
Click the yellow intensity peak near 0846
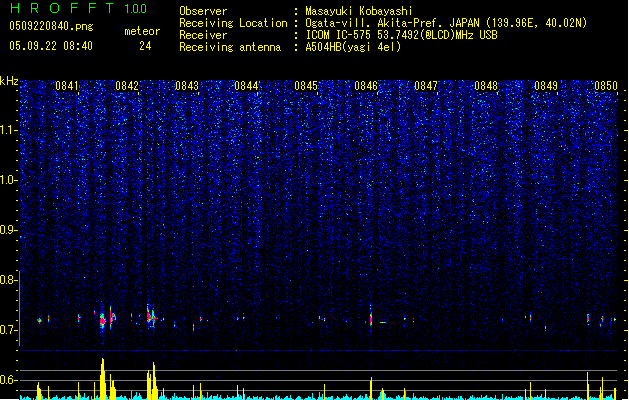[x=371, y=388]
